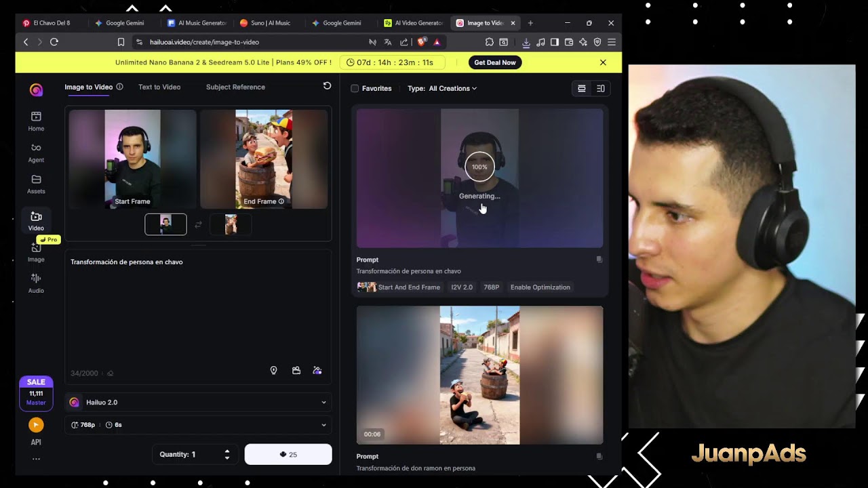
Task: Select the Image to Video tab
Action: point(88,87)
